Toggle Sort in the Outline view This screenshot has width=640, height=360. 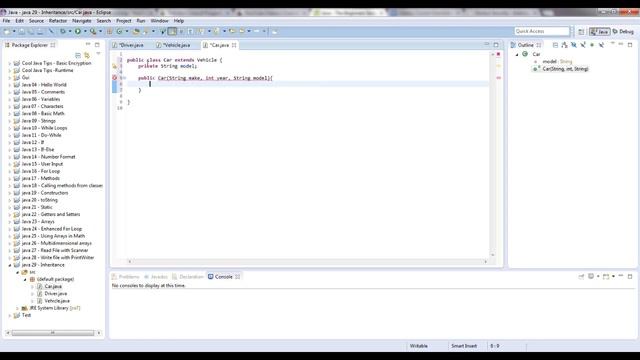pyautogui.click(x=564, y=45)
